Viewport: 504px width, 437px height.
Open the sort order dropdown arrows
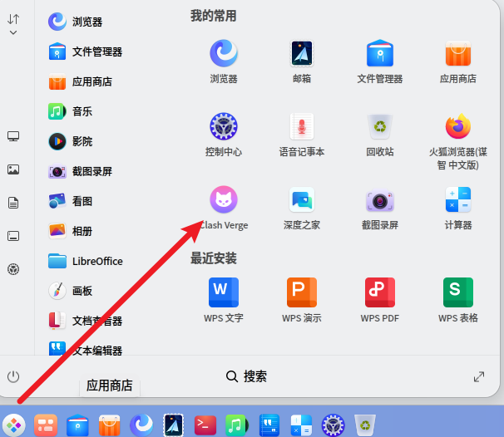(13, 24)
